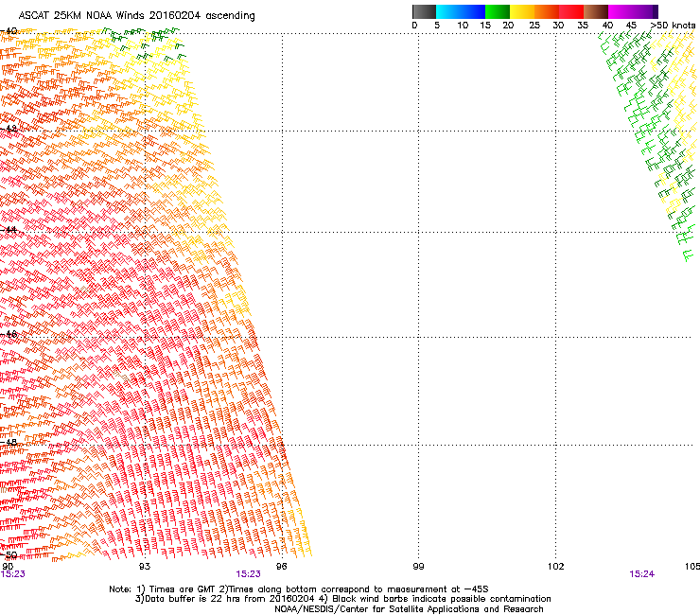Click the '15:24' pass time label
This screenshot has height=615, width=700.
(641, 574)
